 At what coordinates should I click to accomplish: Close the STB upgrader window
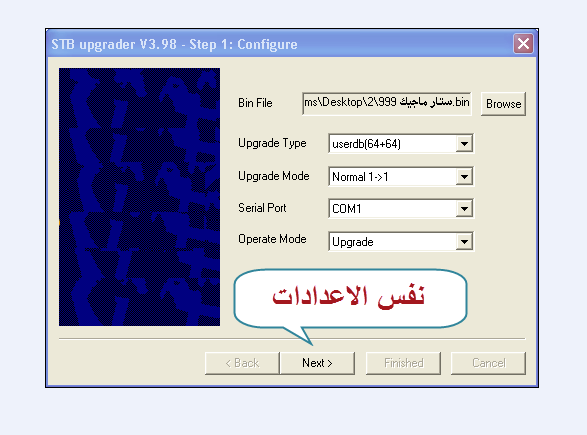click(523, 44)
